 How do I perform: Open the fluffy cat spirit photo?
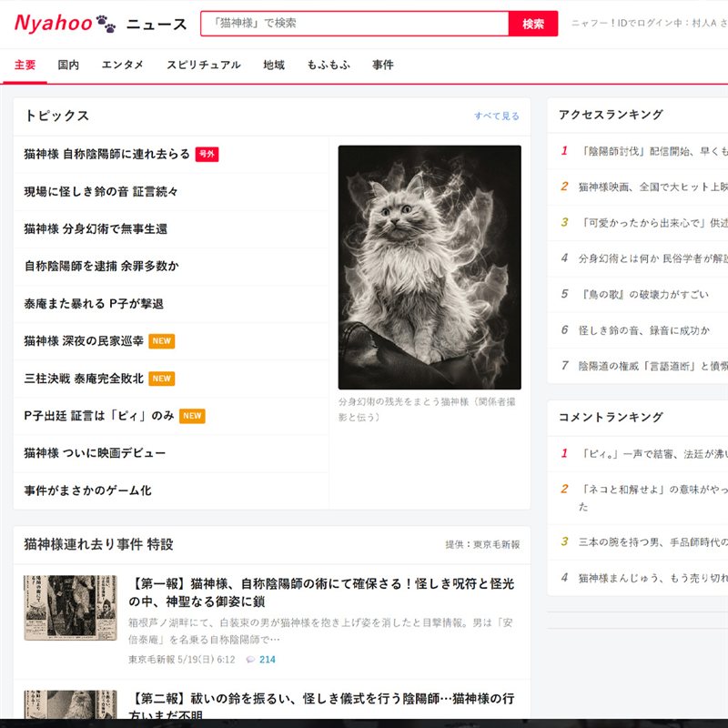(x=430, y=268)
